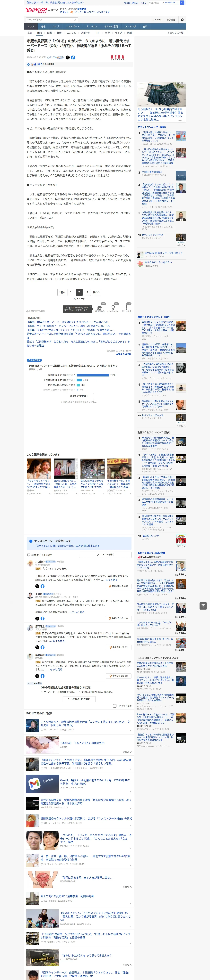Select the 経済 category tab
The image size is (210, 980).
pyautogui.click(x=59, y=33)
